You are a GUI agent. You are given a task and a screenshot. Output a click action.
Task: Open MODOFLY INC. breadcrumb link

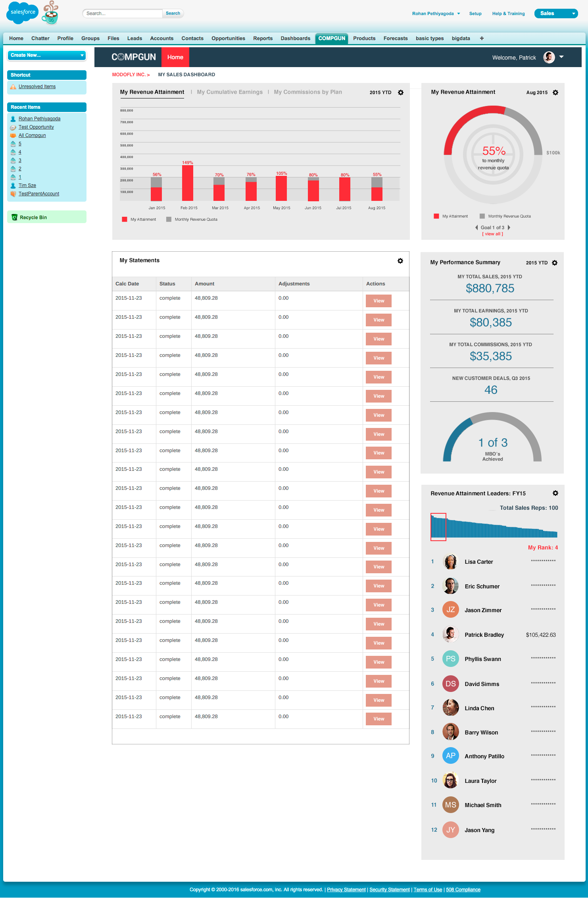131,75
